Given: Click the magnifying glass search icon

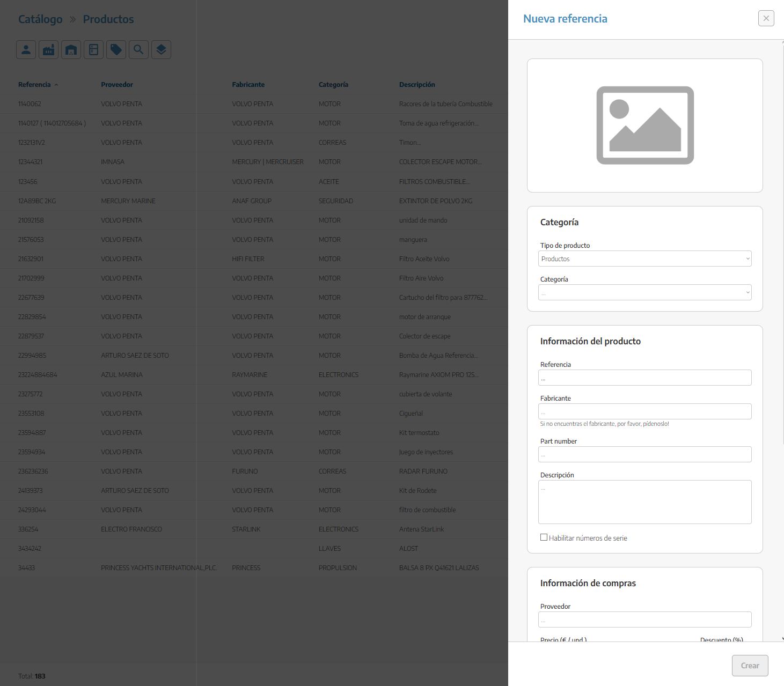Looking at the screenshot, I should [138, 50].
